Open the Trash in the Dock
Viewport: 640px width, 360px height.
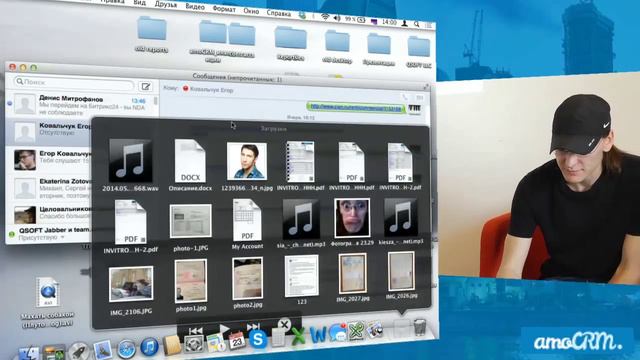click(420, 327)
